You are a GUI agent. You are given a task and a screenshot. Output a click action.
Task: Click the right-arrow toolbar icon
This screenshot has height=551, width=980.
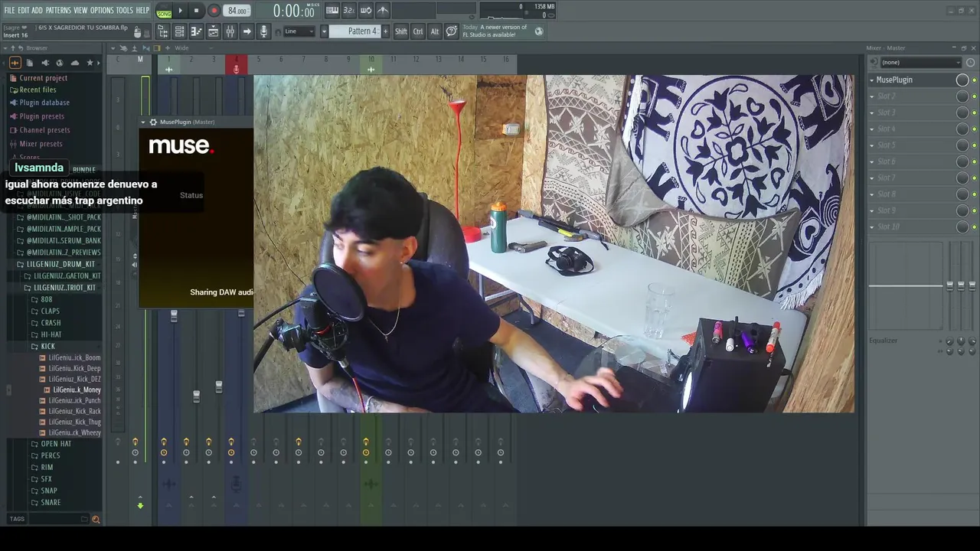coord(247,31)
